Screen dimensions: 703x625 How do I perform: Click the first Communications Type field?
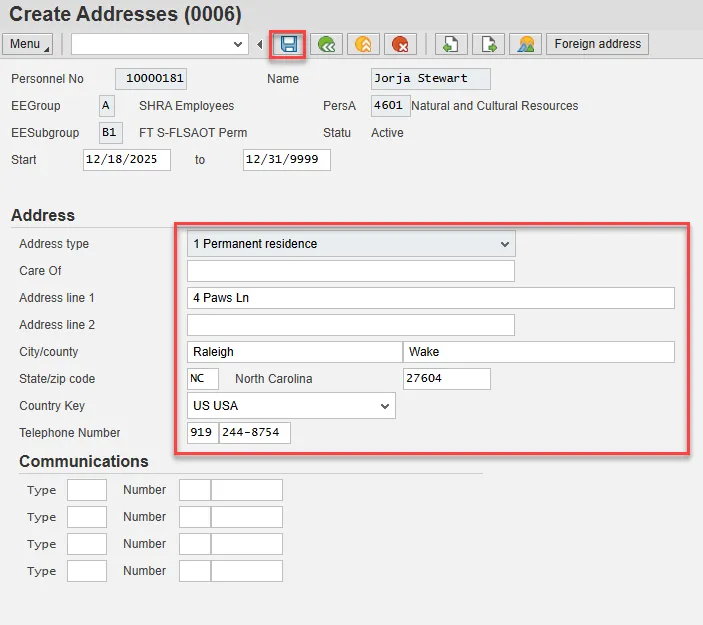point(86,490)
